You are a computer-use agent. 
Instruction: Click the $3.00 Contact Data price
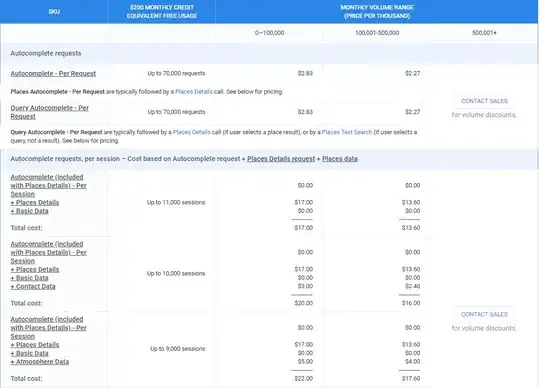[x=305, y=286]
